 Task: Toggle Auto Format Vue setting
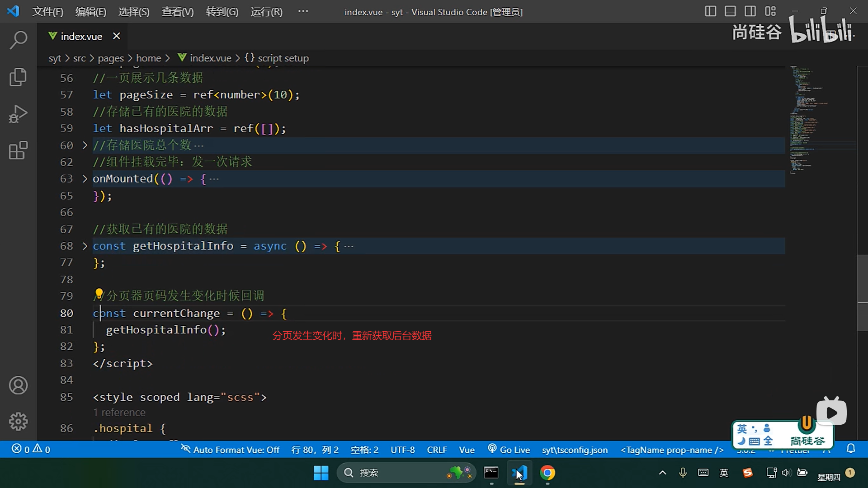coord(230,450)
